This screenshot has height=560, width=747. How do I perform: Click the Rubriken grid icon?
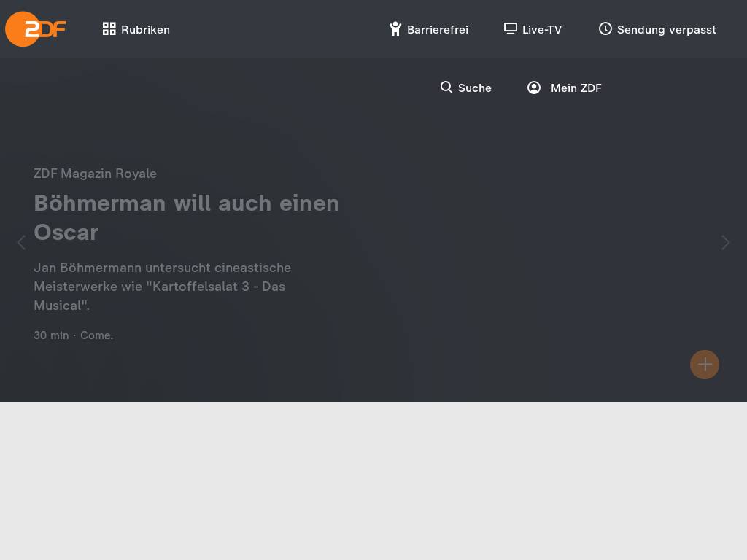click(109, 29)
